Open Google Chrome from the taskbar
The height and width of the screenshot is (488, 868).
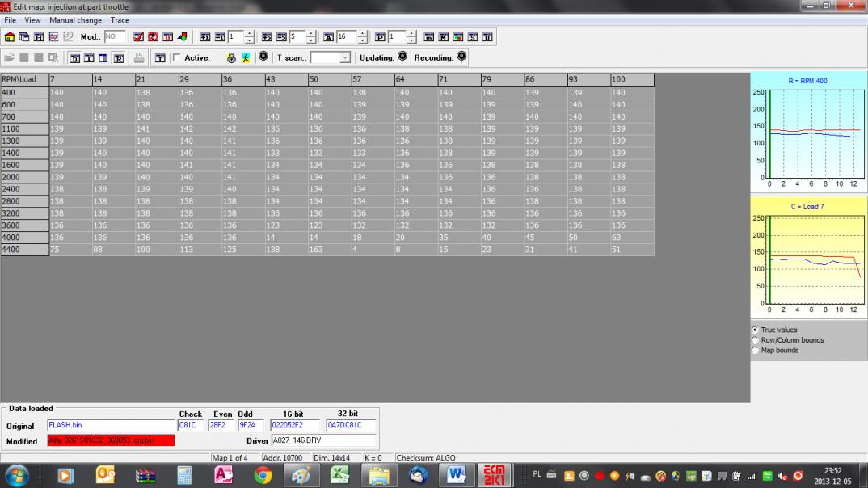(x=263, y=476)
